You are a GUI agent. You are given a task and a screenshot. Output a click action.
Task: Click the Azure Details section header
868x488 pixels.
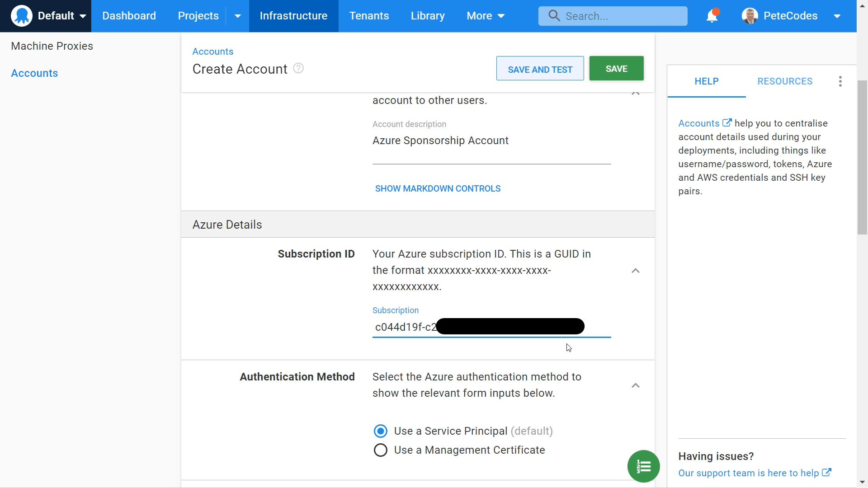(418, 225)
